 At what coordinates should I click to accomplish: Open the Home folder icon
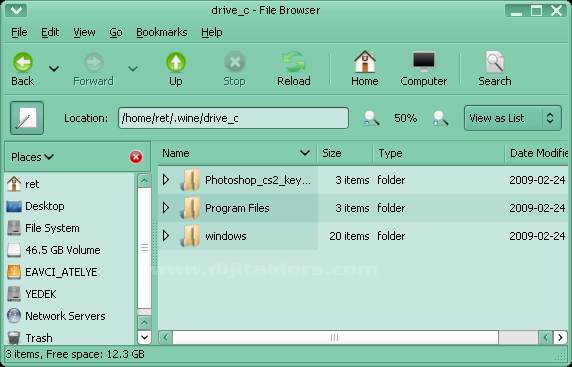tap(365, 61)
